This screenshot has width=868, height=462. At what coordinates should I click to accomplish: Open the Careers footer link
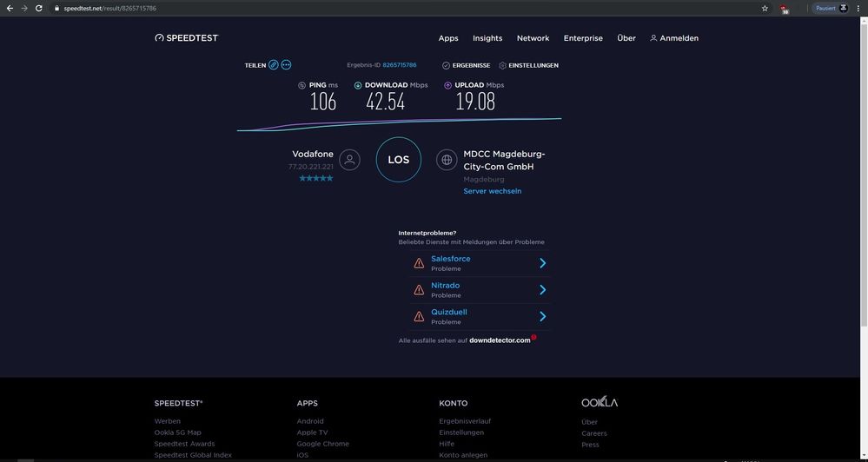point(594,433)
